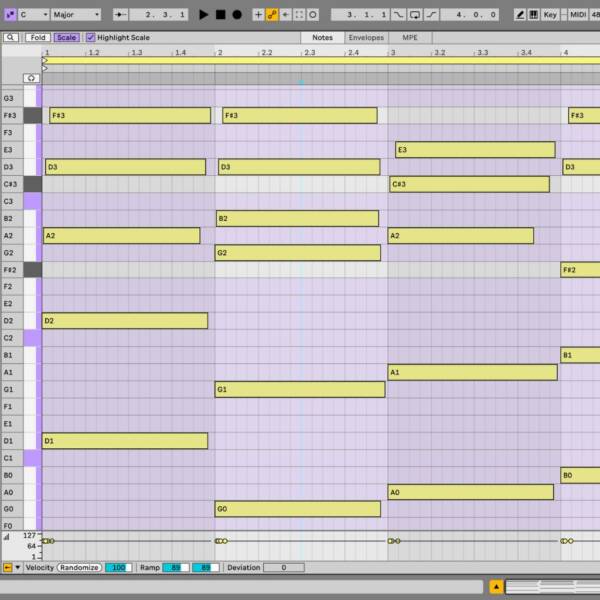Toggle the pencil draw mode icon
600x600 pixels.
[520, 15]
